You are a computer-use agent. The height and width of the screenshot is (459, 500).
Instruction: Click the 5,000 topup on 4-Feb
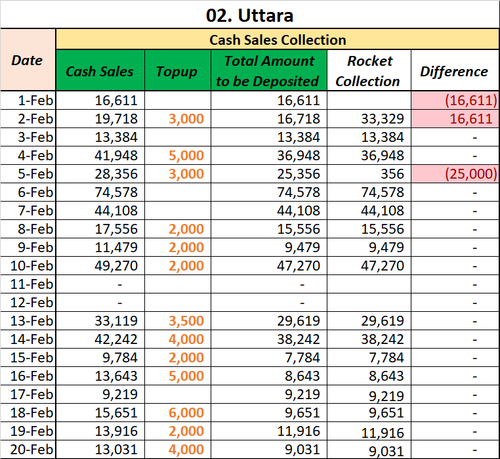(177, 155)
